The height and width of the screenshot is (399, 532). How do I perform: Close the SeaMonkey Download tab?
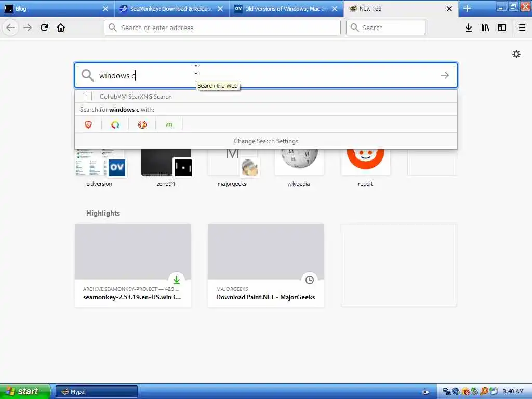220,9
